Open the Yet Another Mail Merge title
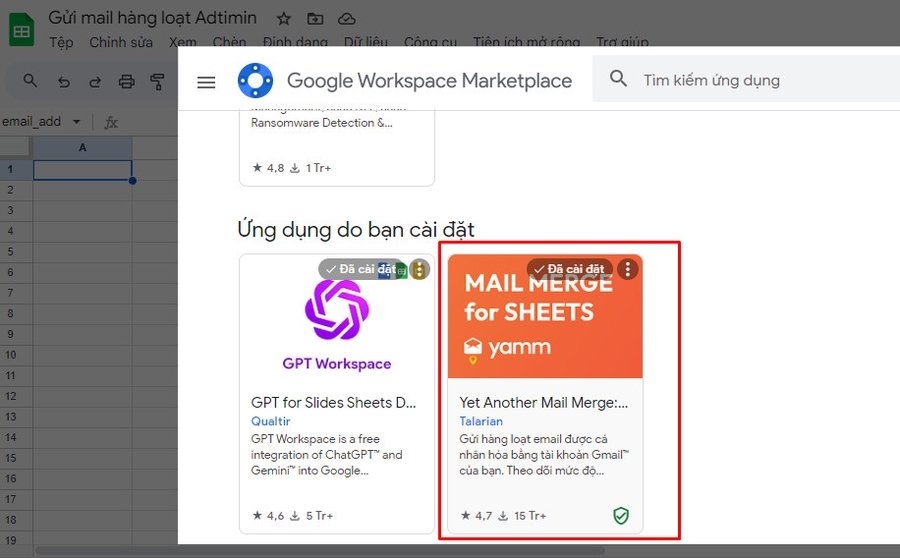This screenshot has width=900, height=558. (544, 403)
